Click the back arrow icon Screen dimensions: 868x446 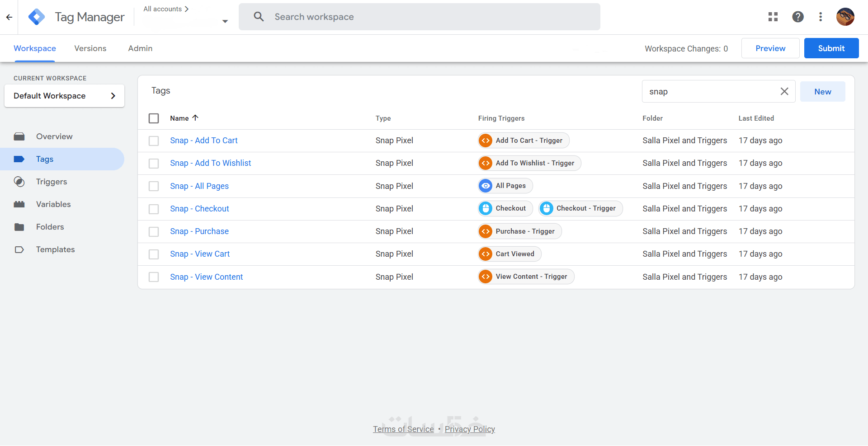coord(9,17)
